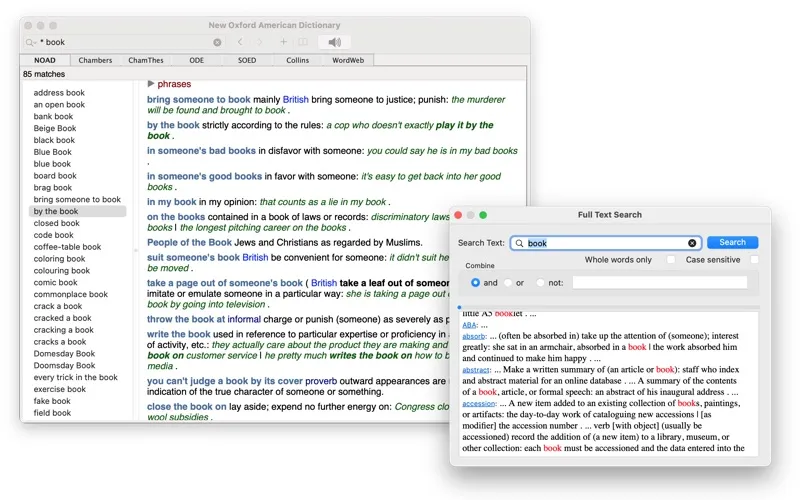800x500 pixels.
Task: Open the accession result link
Action: pyautogui.click(x=479, y=404)
